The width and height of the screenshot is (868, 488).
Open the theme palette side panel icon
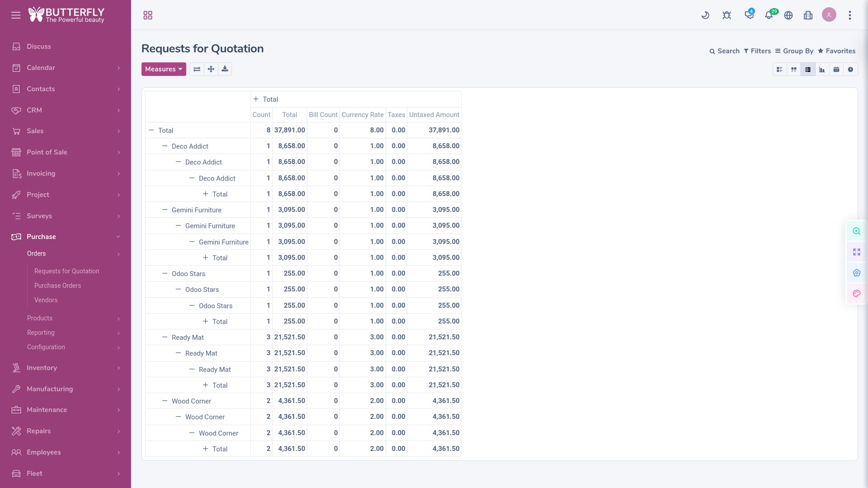click(857, 294)
